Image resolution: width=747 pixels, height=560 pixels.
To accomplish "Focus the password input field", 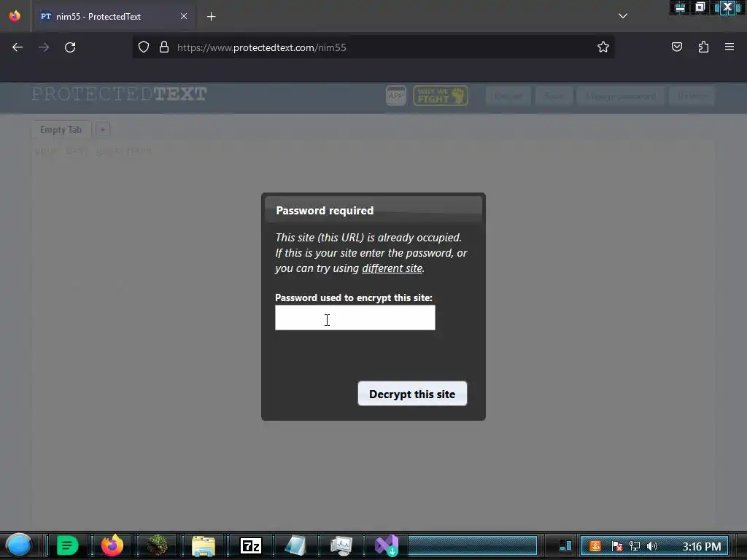I will [355, 318].
